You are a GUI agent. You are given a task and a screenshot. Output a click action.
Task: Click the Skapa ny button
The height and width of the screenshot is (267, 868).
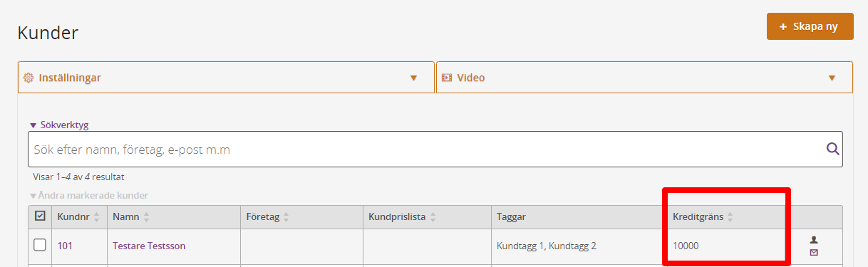click(810, 26)
